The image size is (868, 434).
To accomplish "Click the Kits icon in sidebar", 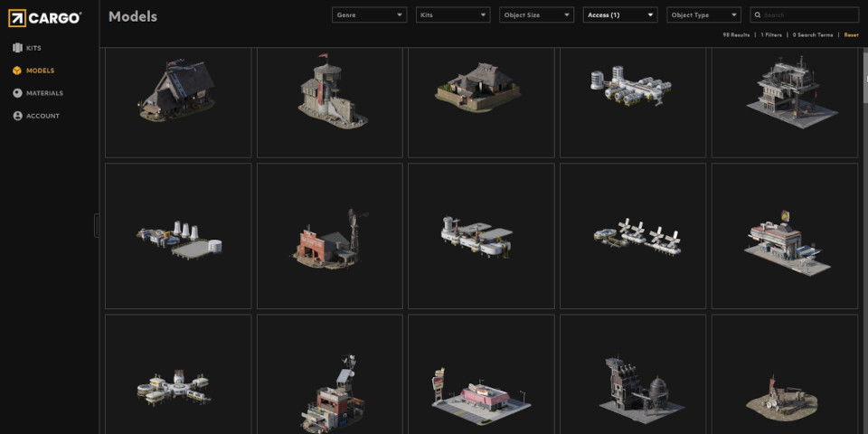I will tap(17, 48).
